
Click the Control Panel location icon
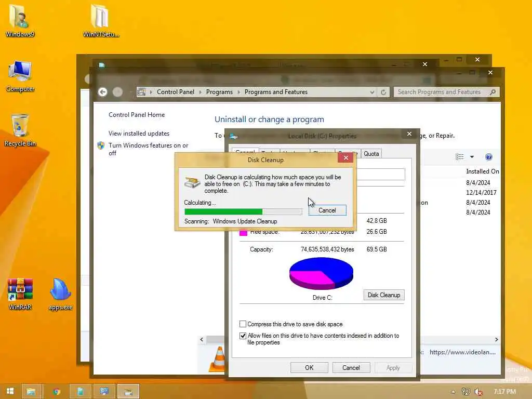[x=142, y=92]
